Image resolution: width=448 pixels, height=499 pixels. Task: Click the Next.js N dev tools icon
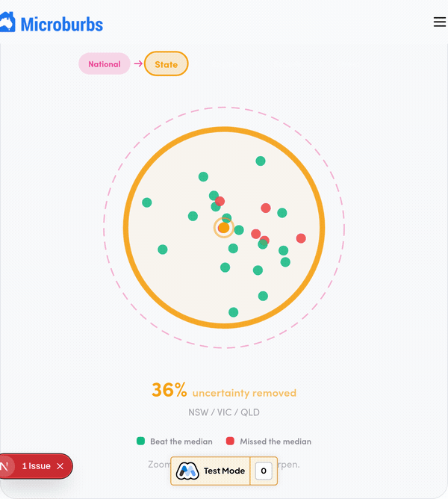pos(4,466)
